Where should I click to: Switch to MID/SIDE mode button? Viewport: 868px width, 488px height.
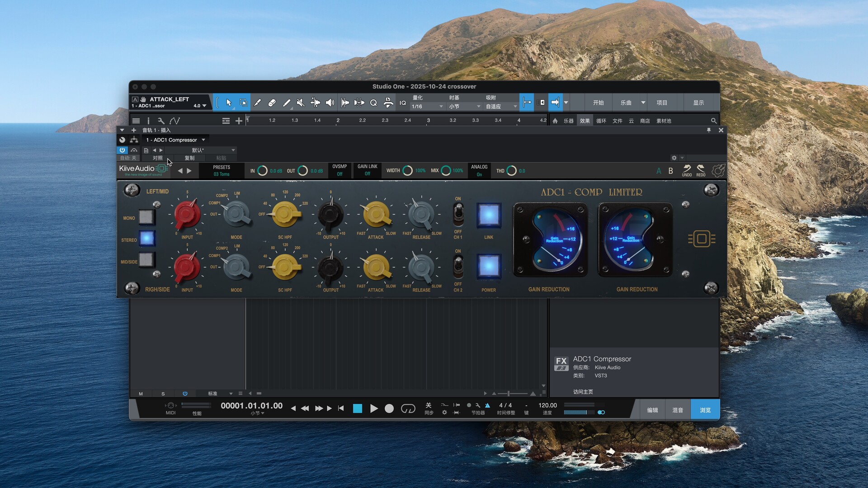[x=146, y=260]
